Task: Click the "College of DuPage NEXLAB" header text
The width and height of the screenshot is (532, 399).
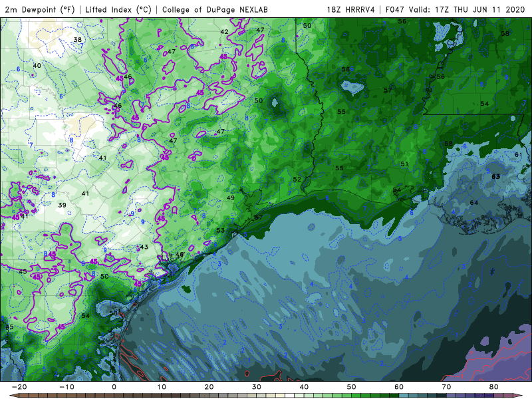Action: coord(215,9)
